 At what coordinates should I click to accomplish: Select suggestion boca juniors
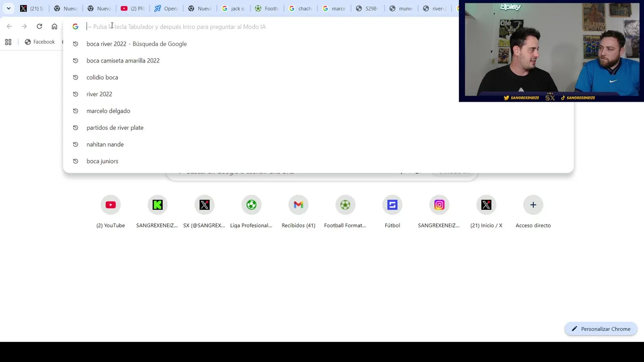[318, 161]
